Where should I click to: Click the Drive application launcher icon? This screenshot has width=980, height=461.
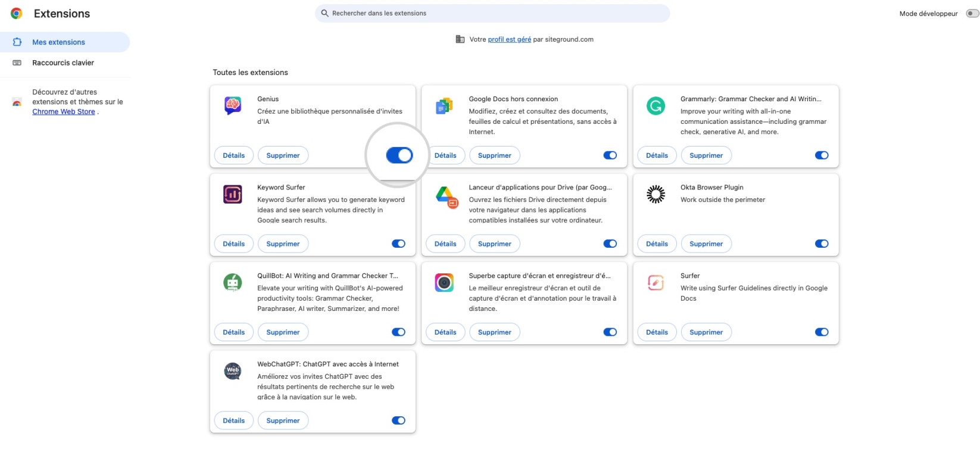coord(447,196)
